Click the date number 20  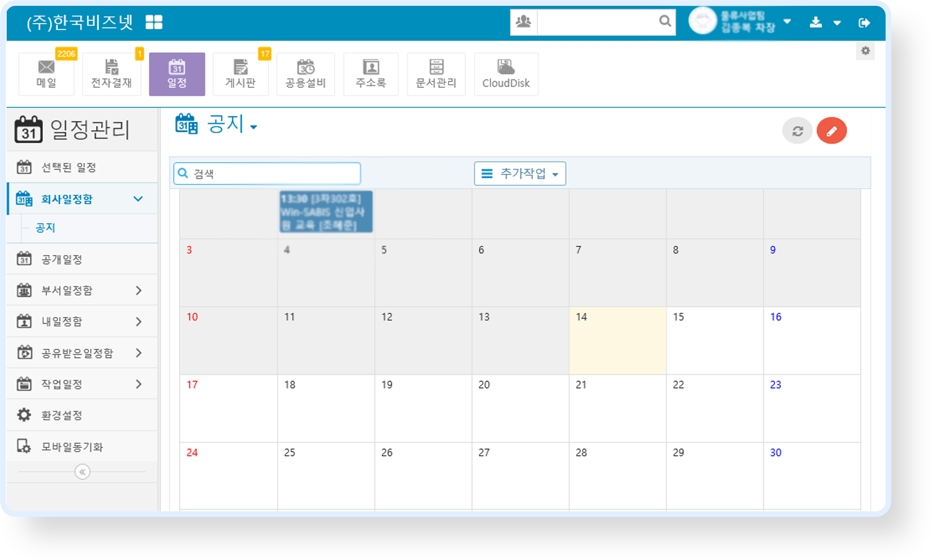tap(484, 385)
